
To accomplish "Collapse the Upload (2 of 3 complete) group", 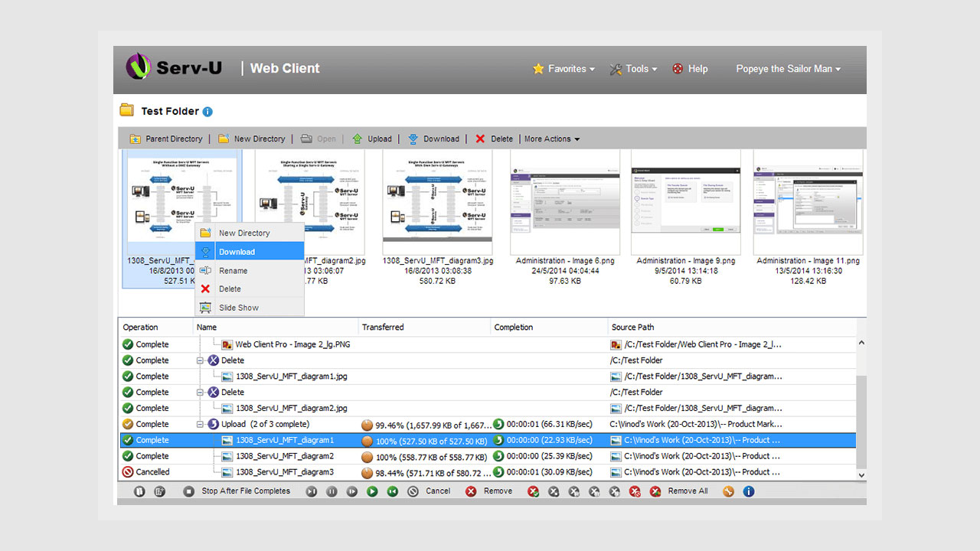I will click(201, 424).
